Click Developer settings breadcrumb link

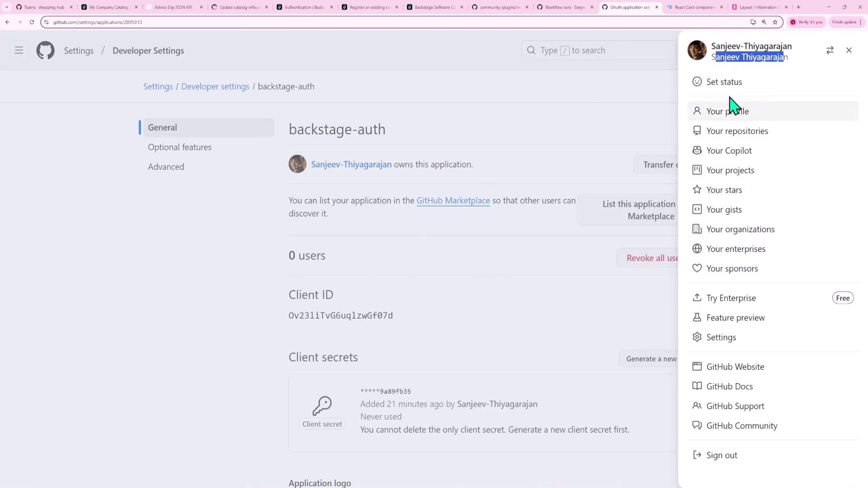pyautogui.click(x=215, y=87)
